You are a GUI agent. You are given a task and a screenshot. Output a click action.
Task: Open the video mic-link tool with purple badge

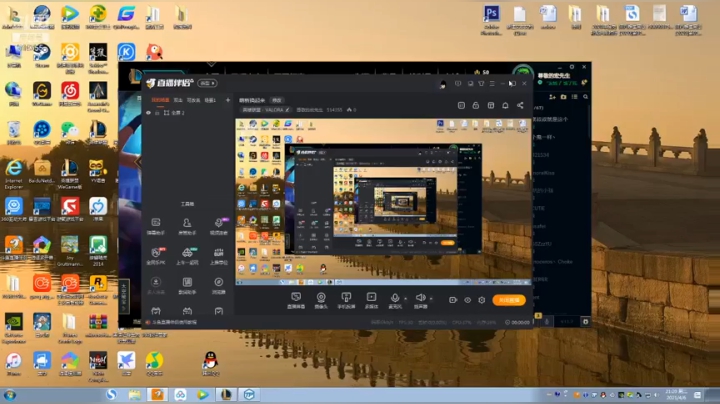pos(219,226)
